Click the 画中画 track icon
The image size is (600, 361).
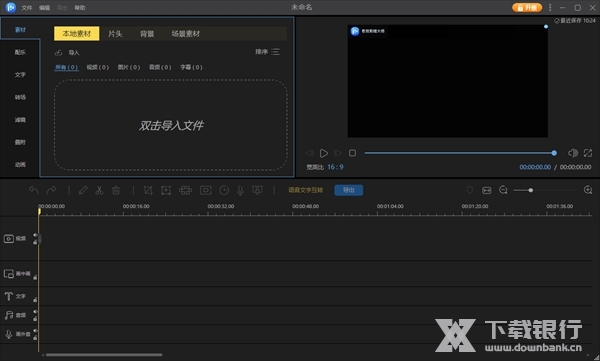tap(8, 274)
